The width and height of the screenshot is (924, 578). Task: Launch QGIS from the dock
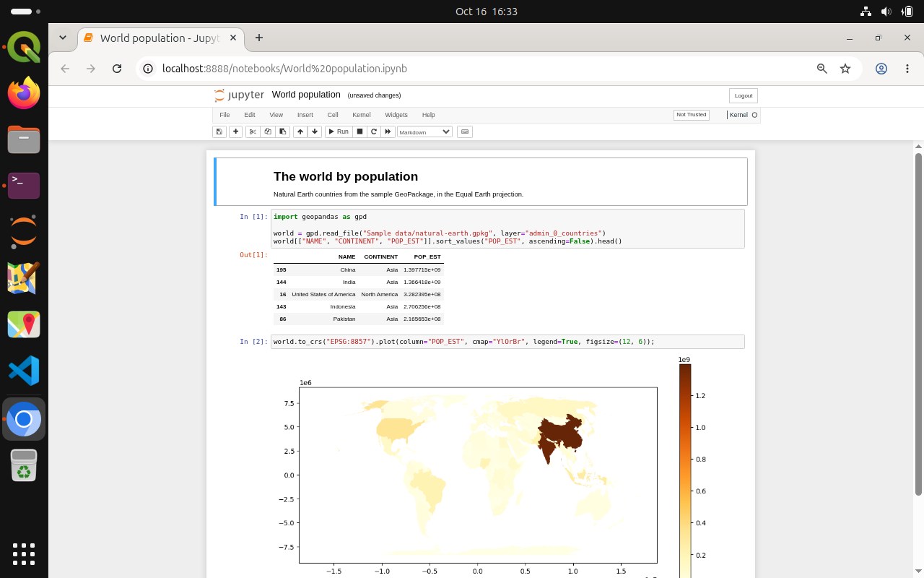24,48
